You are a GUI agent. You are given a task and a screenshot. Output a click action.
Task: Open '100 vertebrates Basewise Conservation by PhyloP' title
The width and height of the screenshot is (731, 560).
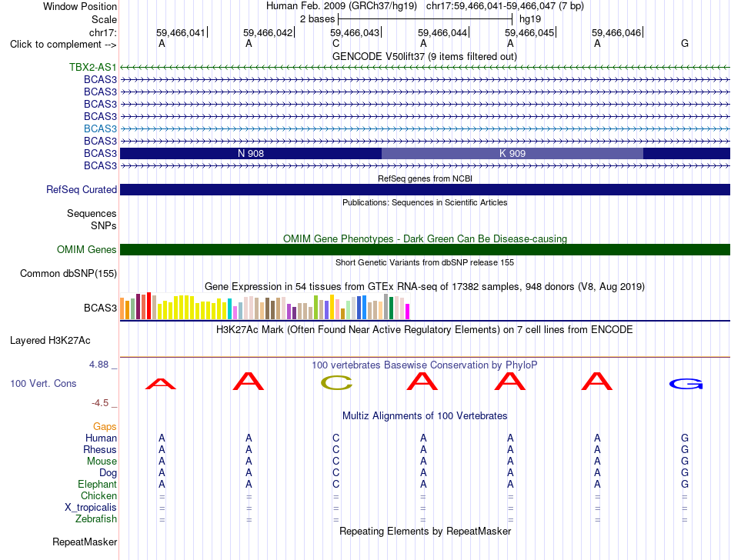424,365
